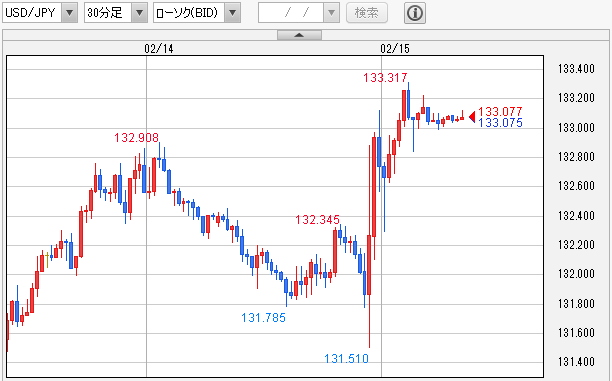Collapse the top panel with the up arrow
This screenshot has height=381, width=612.
(299, 35)
